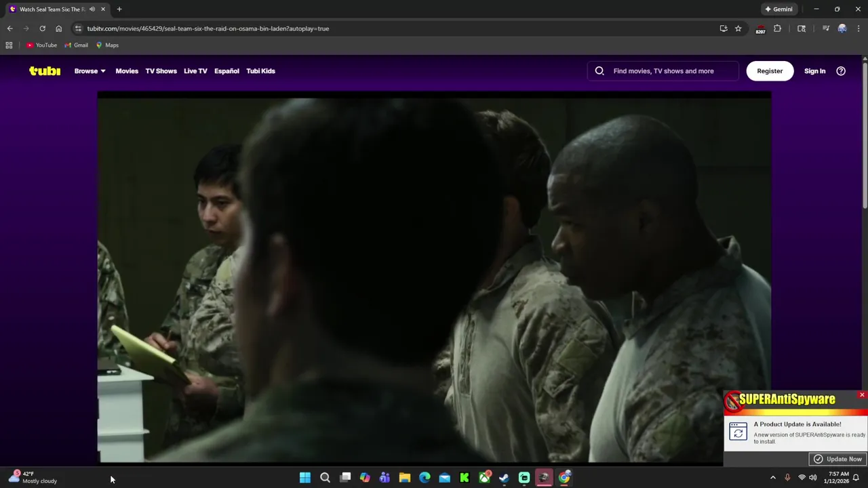The image size is (868, 488).
Task: Open Task View on the taskbar
Action: point(345,478)
